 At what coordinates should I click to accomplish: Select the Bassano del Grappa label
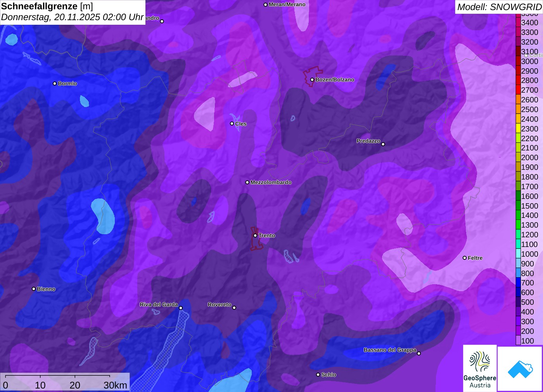390,350
